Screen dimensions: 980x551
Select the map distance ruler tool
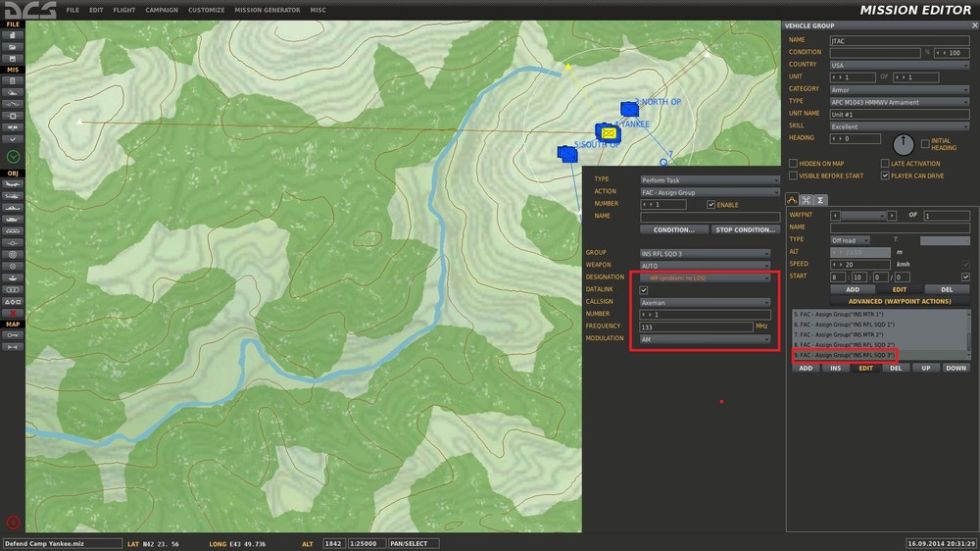pos(13,347)
